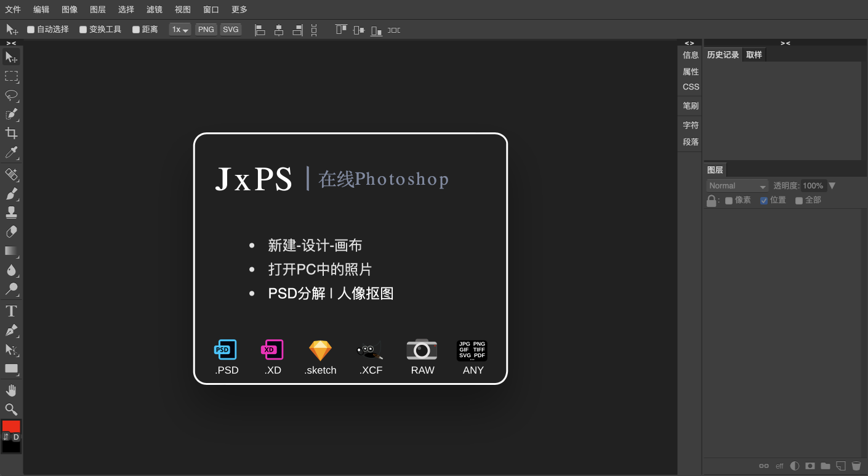Activate the Hand tool

11,390
